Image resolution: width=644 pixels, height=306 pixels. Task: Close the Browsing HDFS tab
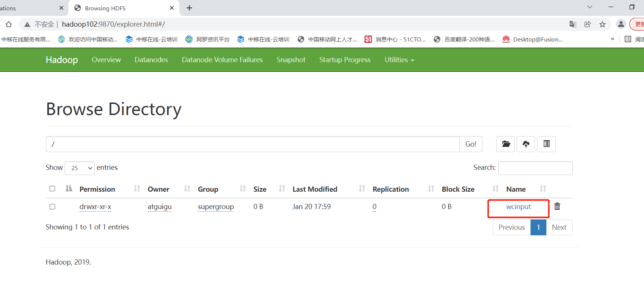[x=172, y=8]
